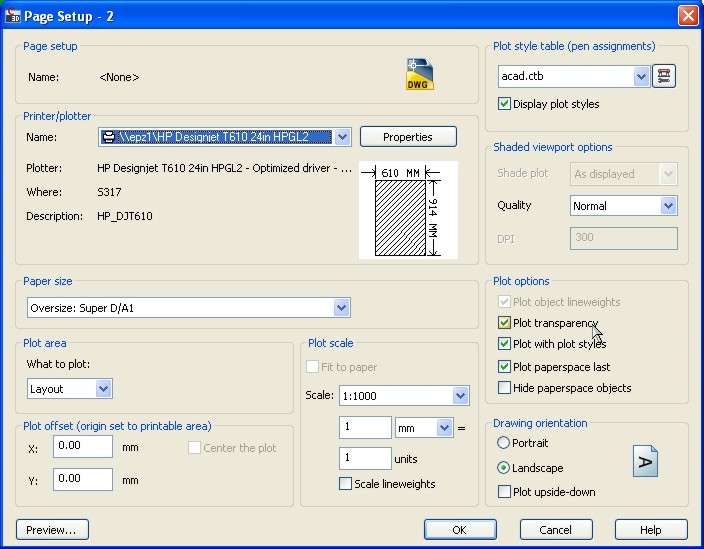The width and height of the screenshot is (704, 549).
Task: Close the Page Setup dialog
Action: [x=687, y=15]
